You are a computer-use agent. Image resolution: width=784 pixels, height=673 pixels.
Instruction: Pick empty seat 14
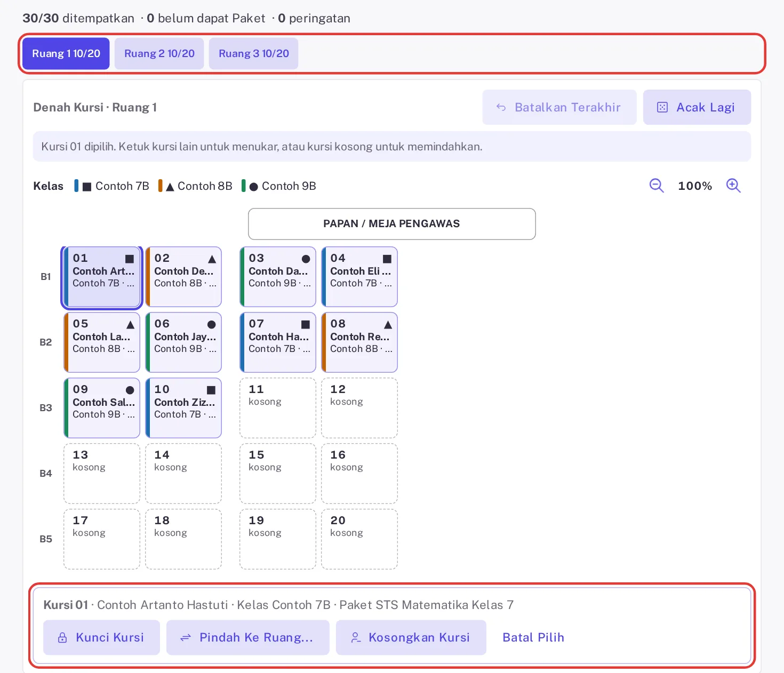click(x=183, y=474)
